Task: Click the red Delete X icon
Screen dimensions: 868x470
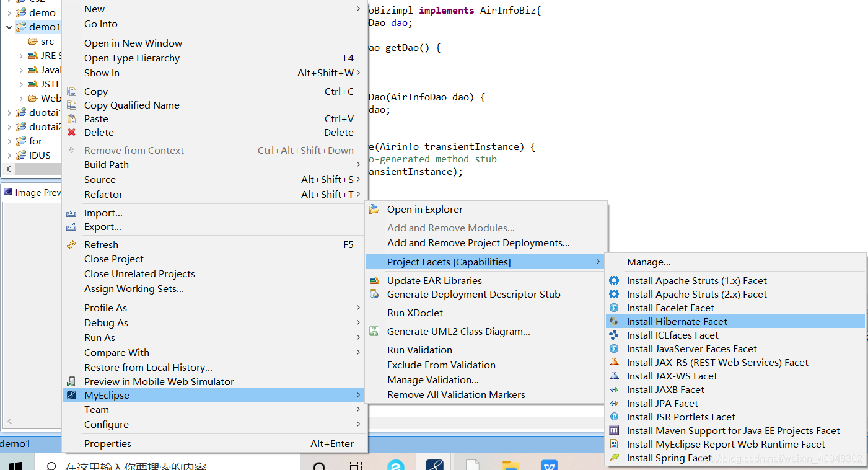Action: [x=71, y=132]
